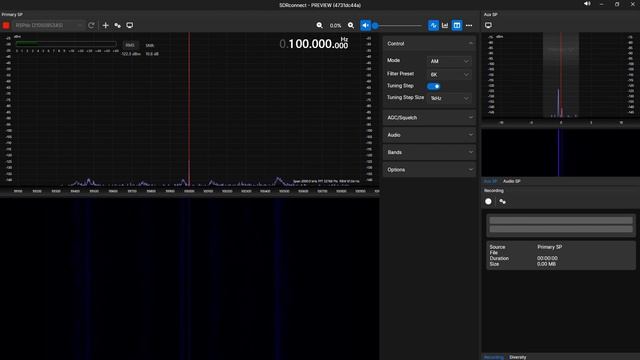Screen dimensions: 640x360
Task: Click the 0.0% zoom level value
Action: tap(336, 25)
